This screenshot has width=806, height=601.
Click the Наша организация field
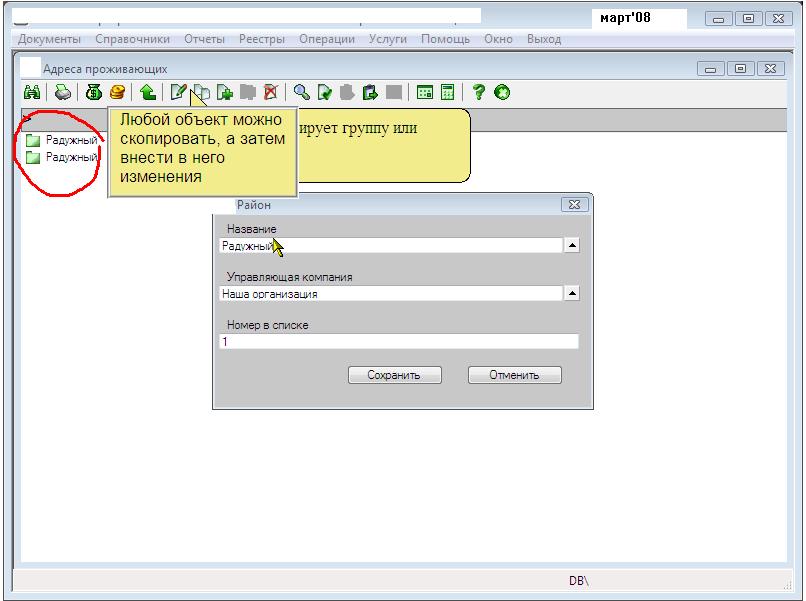[x=391, y=294]
